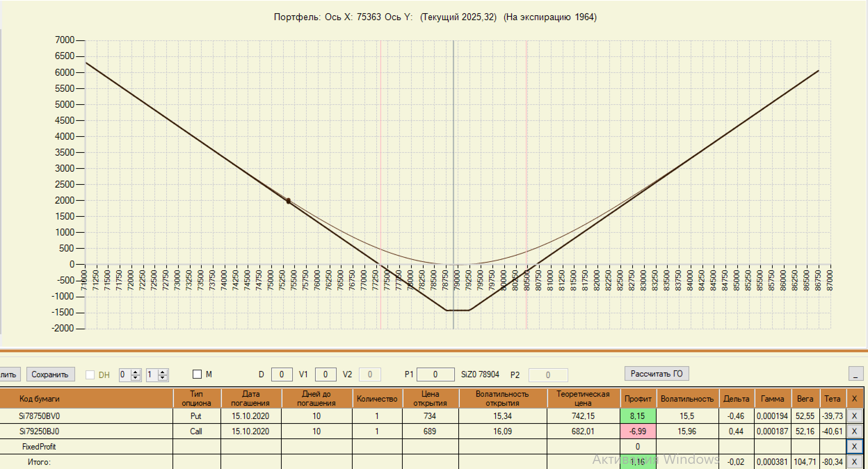Remove Si79250BJ0 call row with X

854,431
